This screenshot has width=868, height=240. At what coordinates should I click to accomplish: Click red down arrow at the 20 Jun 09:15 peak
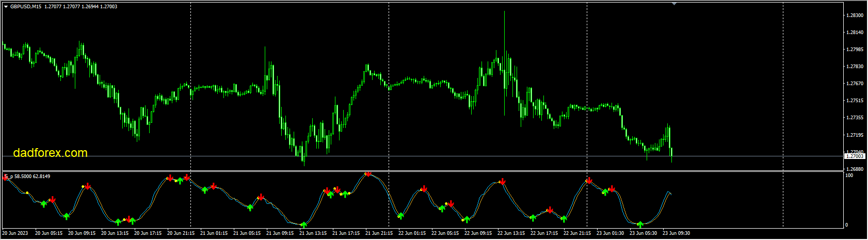(x=88, y=185)
